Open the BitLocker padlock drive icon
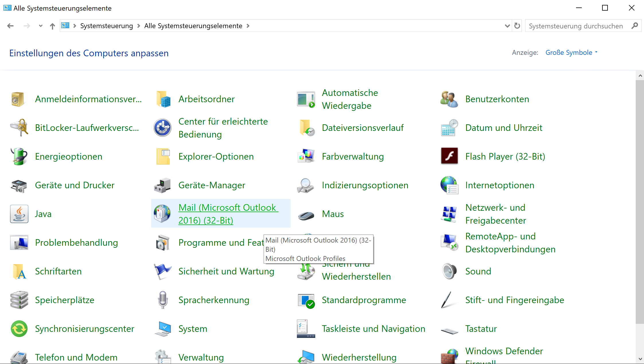Viewport: 644px width, 364px height. pyautogui.click(x=19, y=127)
